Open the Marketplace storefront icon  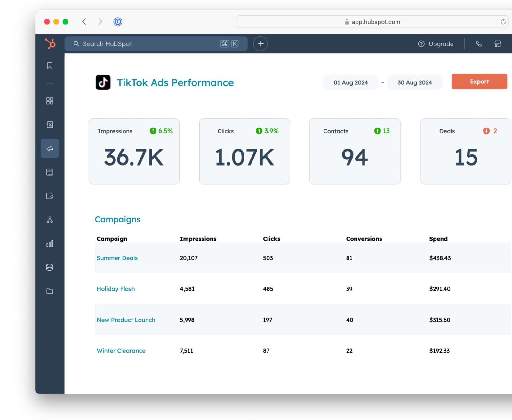(498, 44)
